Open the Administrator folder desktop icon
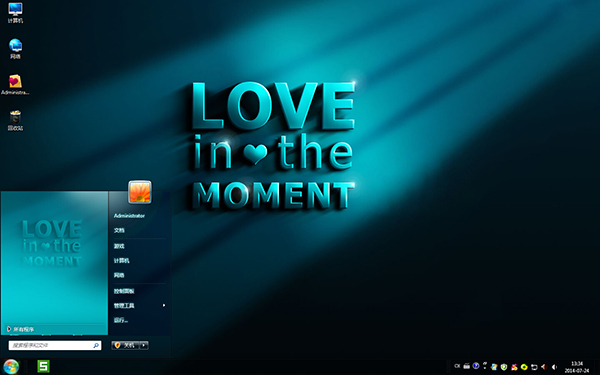Screen dimensions: 600x375 point(15,85)
